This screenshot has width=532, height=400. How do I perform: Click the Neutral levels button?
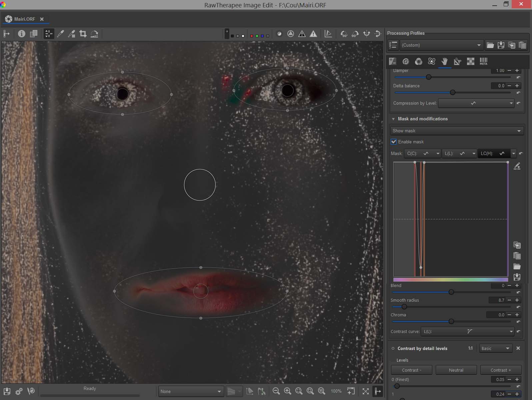(456, 370)
